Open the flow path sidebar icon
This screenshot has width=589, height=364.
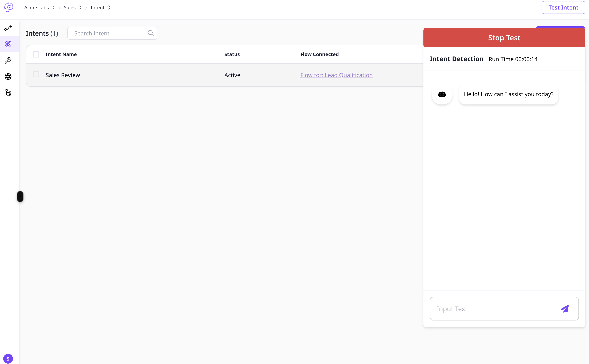(x=8, y=28)
